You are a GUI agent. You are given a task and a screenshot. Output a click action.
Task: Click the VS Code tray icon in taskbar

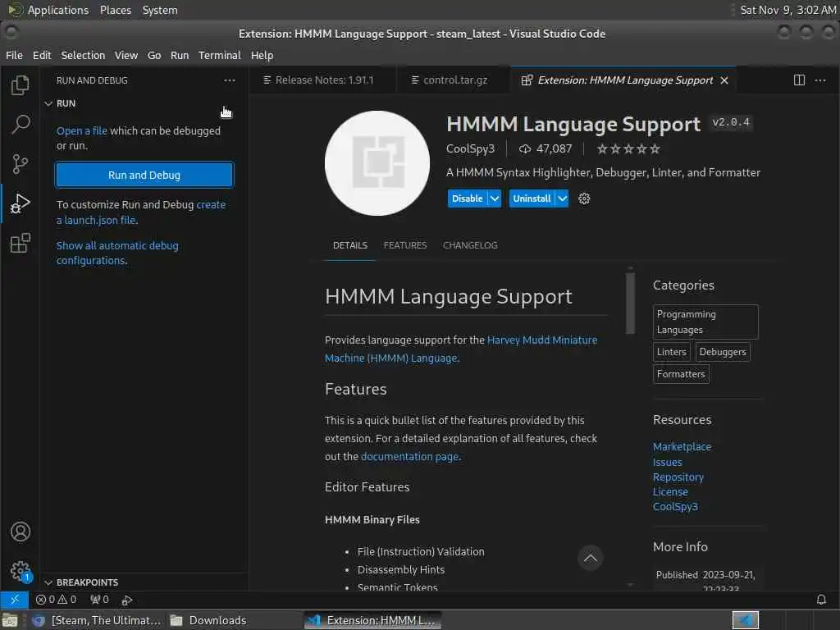[745, 620]
